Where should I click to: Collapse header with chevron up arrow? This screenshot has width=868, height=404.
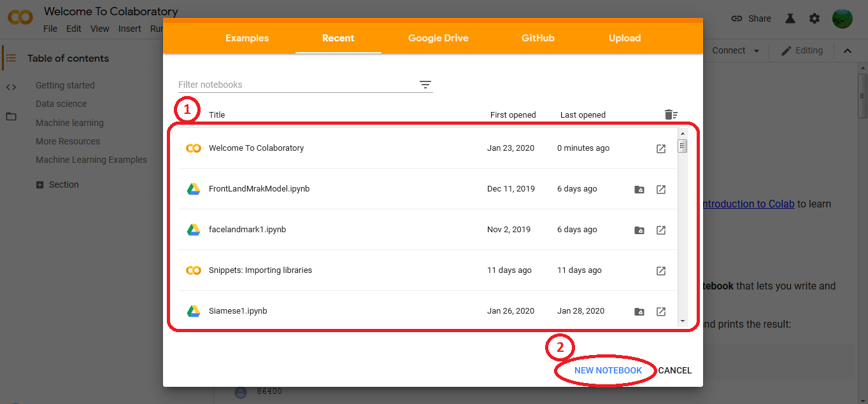click(848, 51)
